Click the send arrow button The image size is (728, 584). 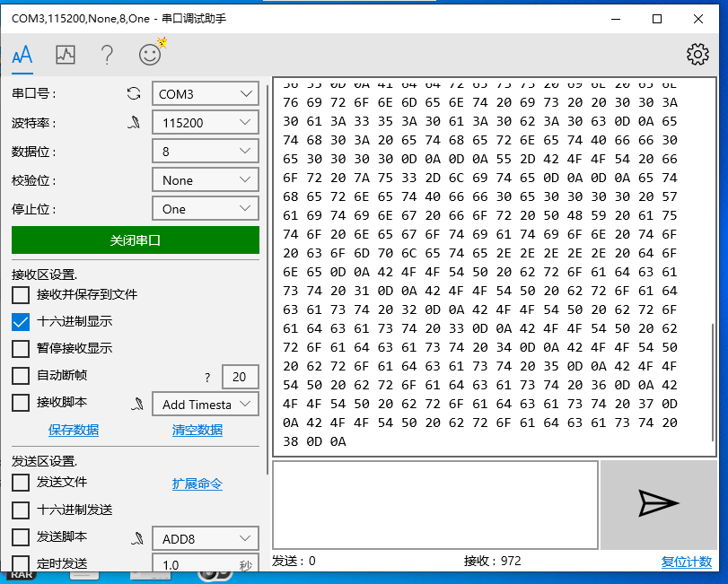658,504
